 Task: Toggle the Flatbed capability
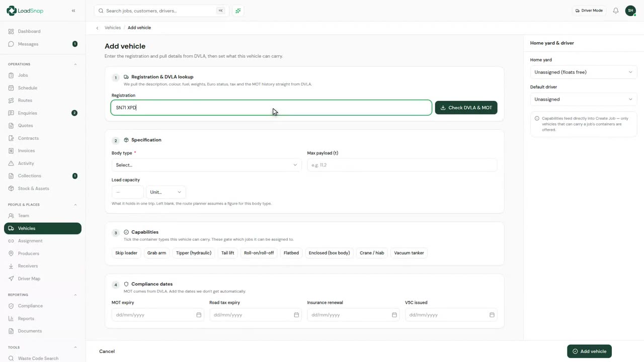coord(291,253)
